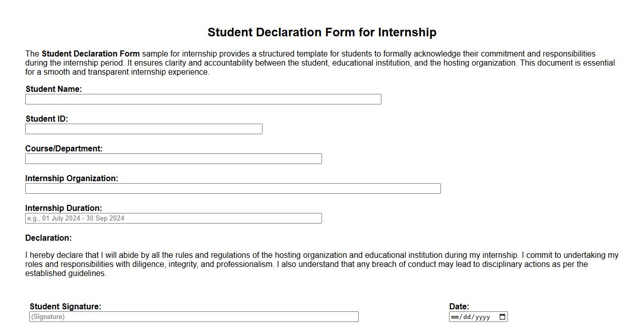Image resolution: width=644 pixels, height=328 pixels.
Task: Click the Declaration heading
Action: pyautogui.click(x=48, y=238)
